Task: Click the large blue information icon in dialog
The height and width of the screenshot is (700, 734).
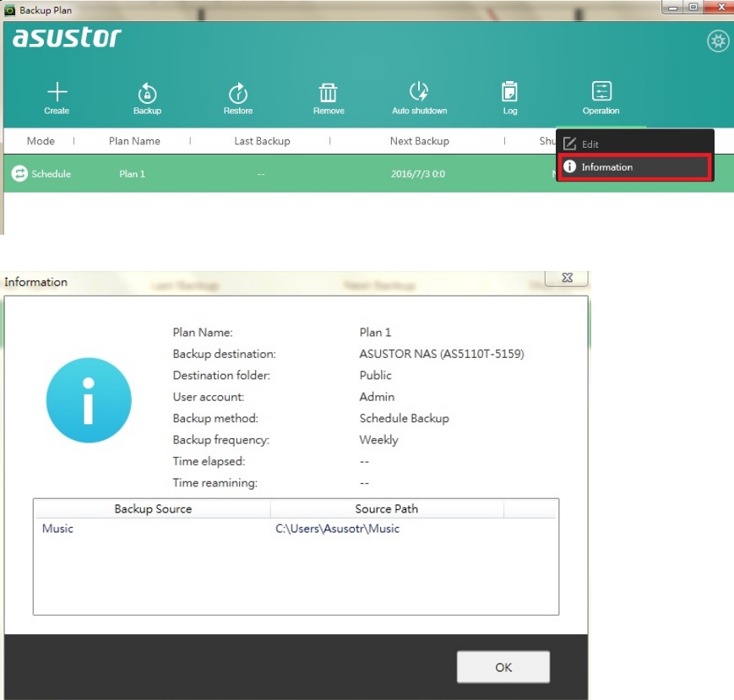Action: point(89,400)
